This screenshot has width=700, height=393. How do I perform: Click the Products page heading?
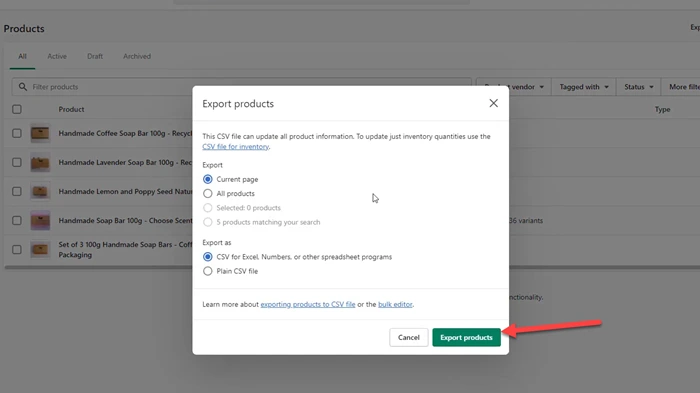[x=24, y=29]
